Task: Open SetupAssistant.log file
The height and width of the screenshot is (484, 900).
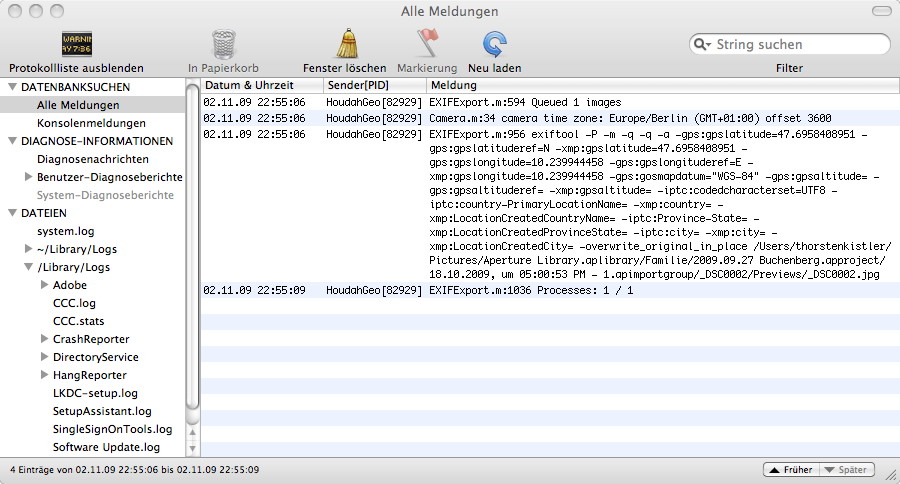Action: point(102,411)
